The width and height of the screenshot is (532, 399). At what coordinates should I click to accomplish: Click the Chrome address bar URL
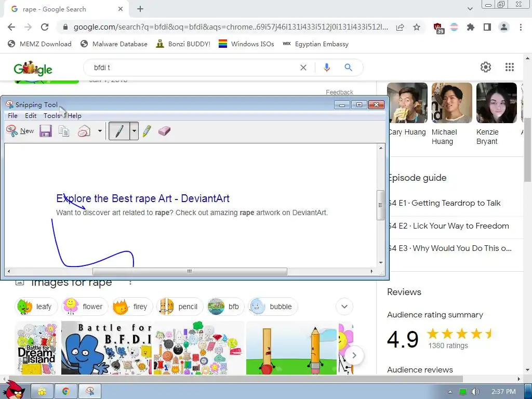[x=231, y=27]
